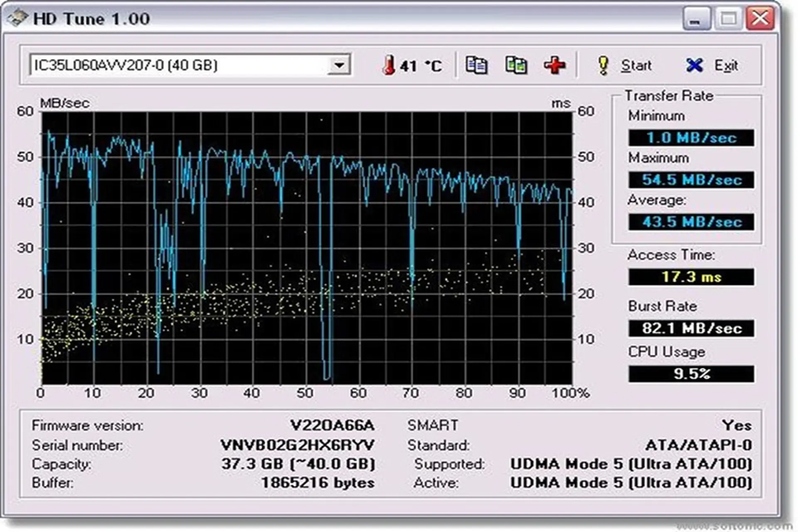Open the drive selection dropdown arrow
Viewport: 798px width, 532px height.
click(339, 65)
